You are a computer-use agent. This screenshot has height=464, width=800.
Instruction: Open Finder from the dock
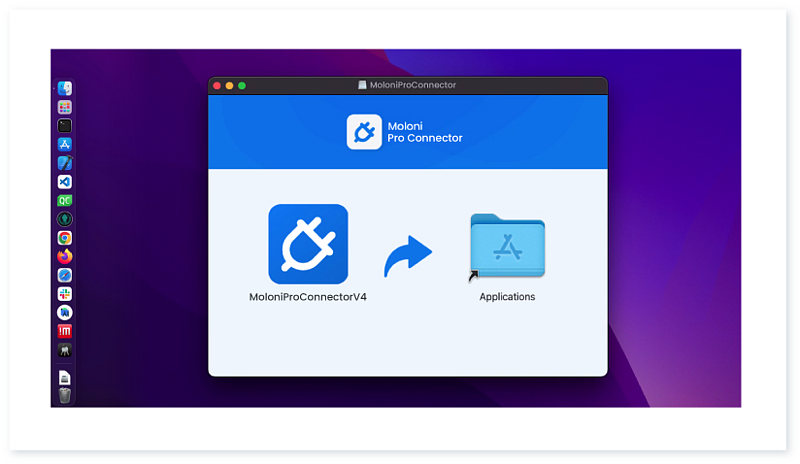tap(65, 89)
